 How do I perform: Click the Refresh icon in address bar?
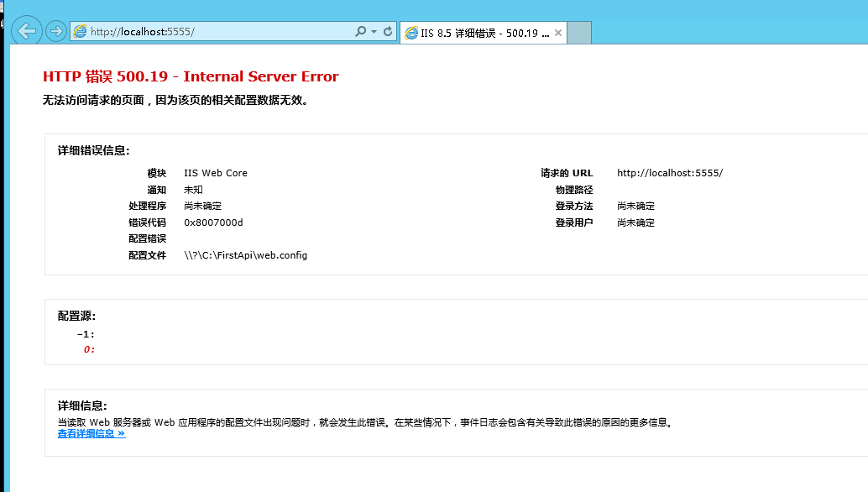388,32
